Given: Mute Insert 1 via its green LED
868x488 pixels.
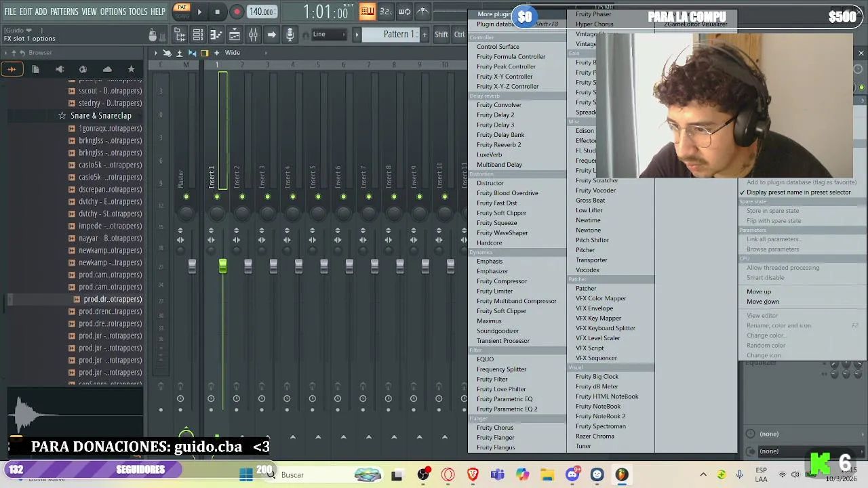Looking at the screenshot, I should click(217, 197).
